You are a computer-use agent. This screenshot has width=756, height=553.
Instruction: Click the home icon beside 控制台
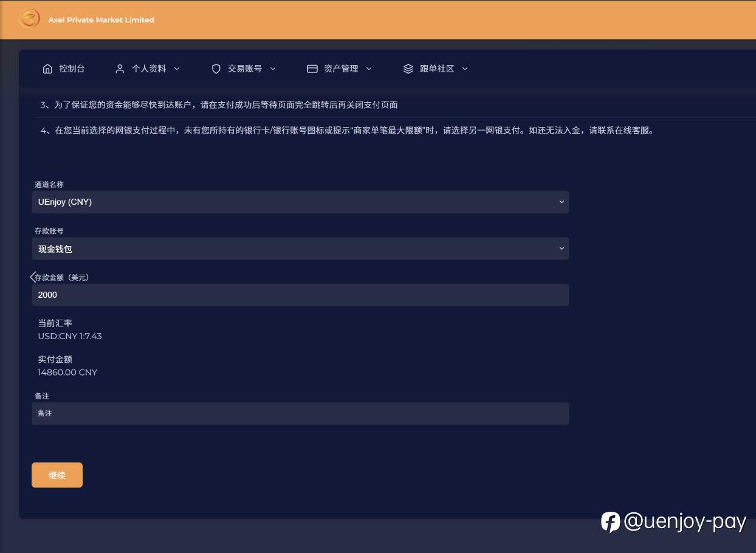pyautogui.click(x=47, y=69)
